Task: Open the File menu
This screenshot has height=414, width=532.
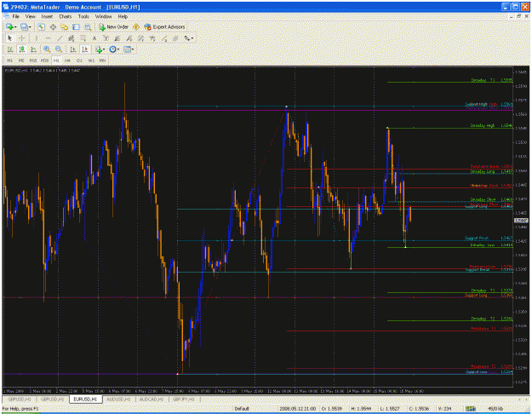Action: click(15, 16)
